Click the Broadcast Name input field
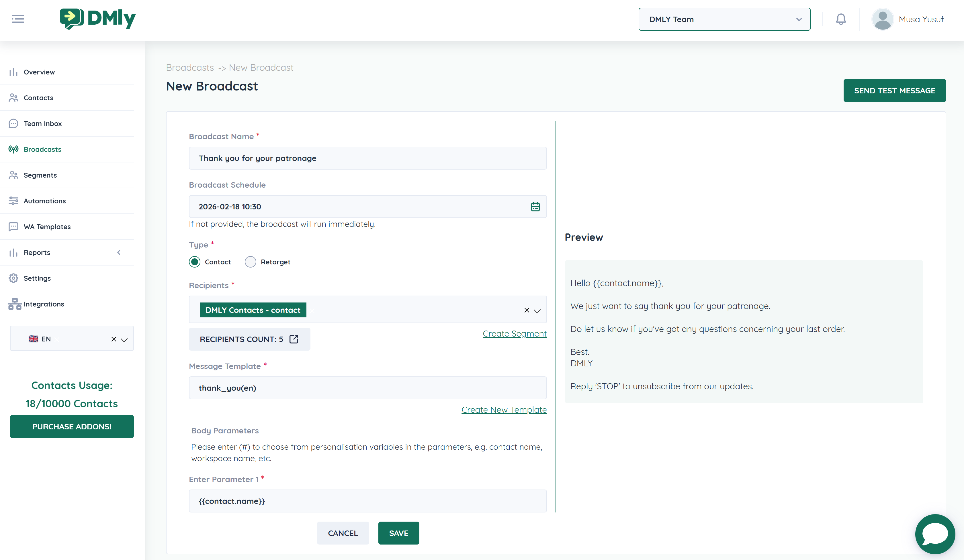The height and width of the screenshot is (560, 964). [367, 158]
